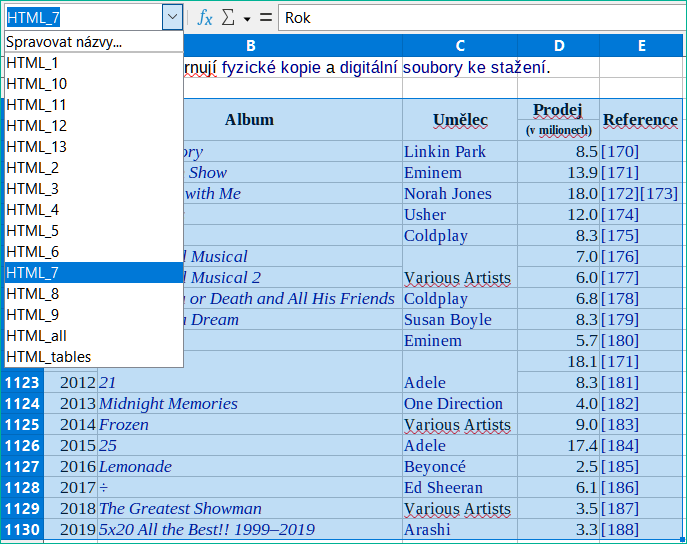Image resolution: width=687 pixels, height=544 pixels.
Task: Click the Name Box field showing HTML_7
Action: coord(83,18)
